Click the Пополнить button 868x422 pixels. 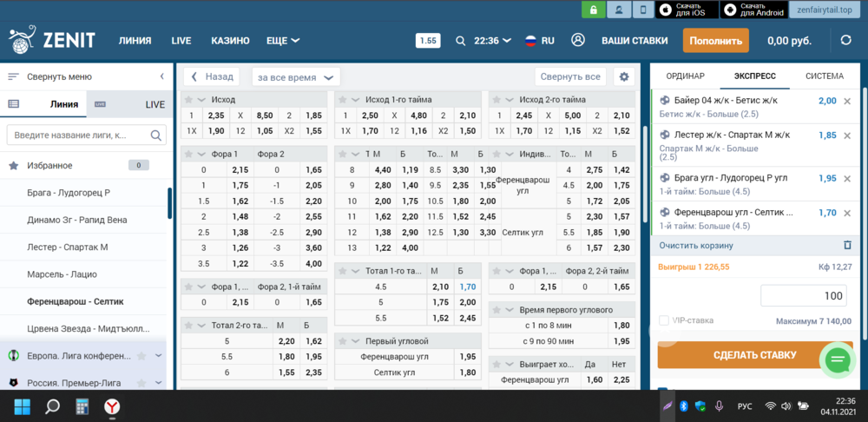[716, 41]
